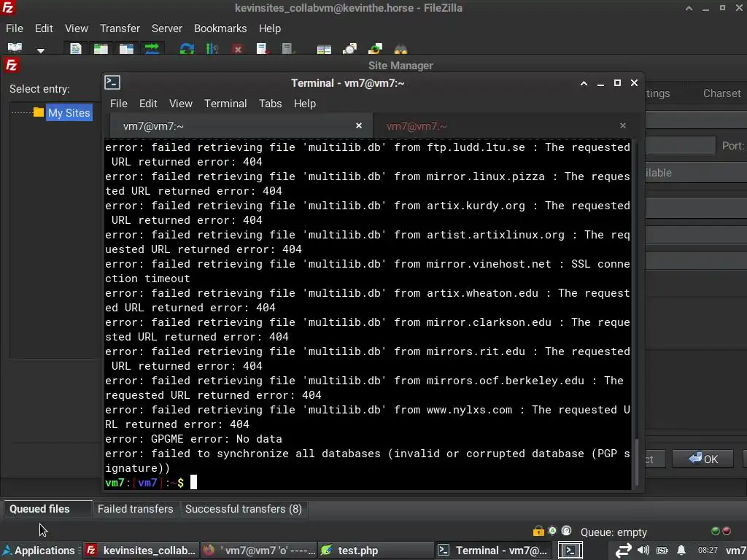Screen dimensions: 747x560
Task: Open Terminal window View menu
Action: pos(181,104)
